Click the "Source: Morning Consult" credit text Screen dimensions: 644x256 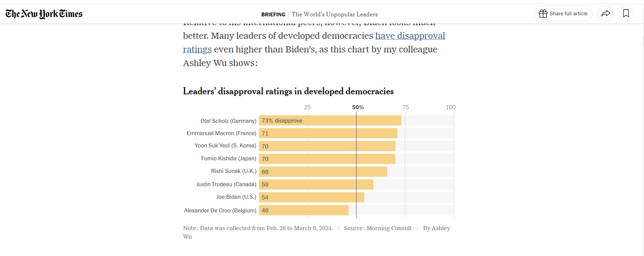[378, 228]
